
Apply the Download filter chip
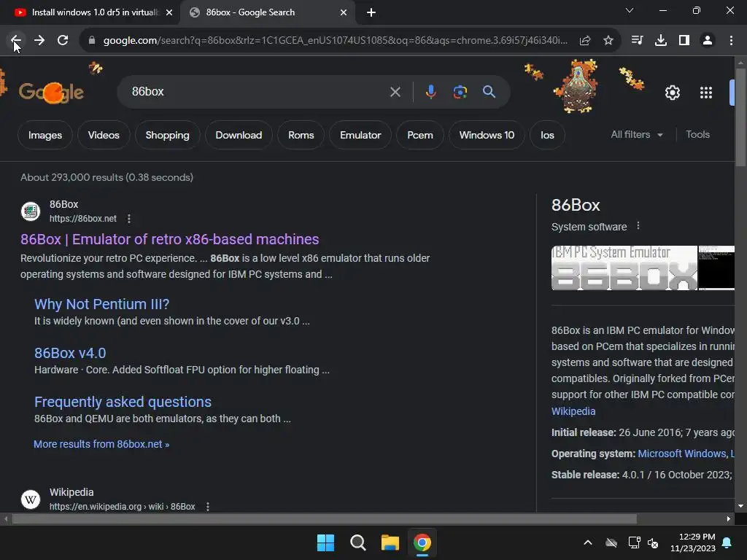(x=239, y=135)
